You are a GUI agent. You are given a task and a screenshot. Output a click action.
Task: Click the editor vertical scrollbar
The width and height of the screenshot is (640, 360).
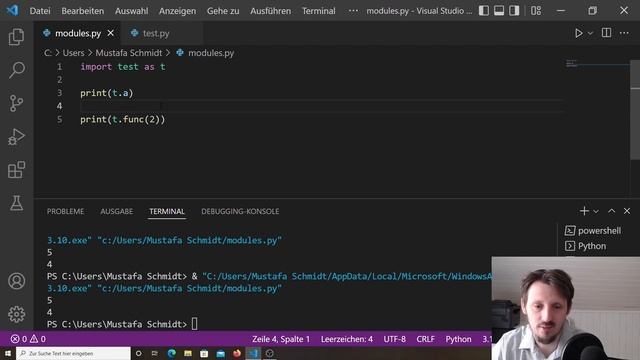(635, 110)
